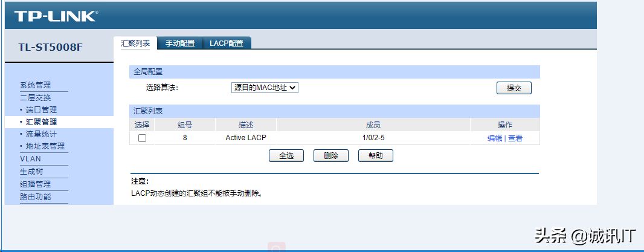This screenshot has height=252, width=644.
Task: Select the 汇聚列表 tab
Action: (x=135, y=43)
